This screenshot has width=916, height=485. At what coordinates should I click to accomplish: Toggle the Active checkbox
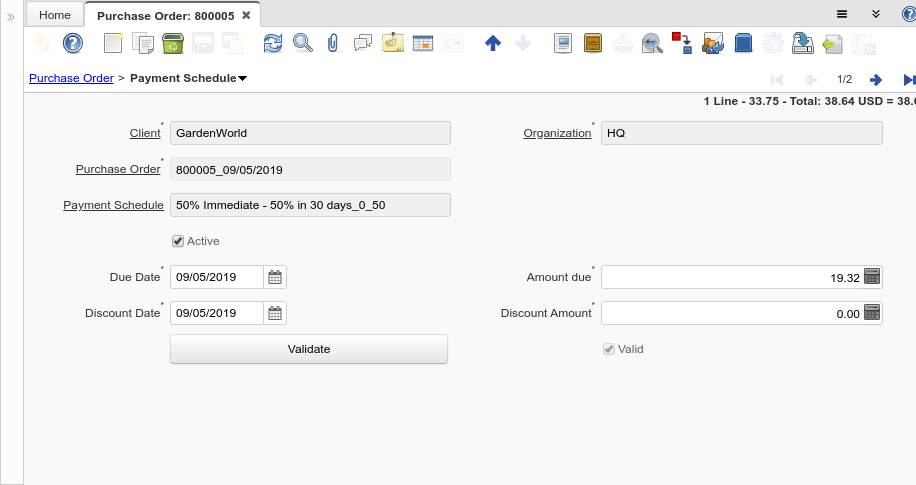coord(178,241)
